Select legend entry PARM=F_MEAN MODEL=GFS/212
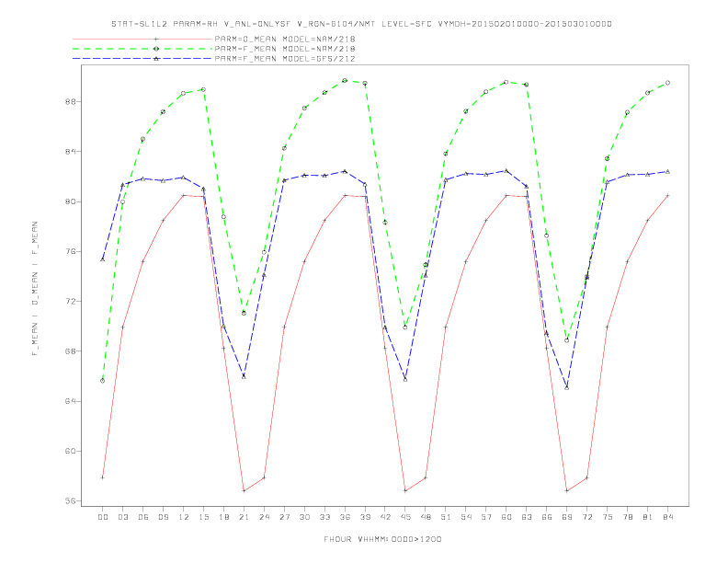The image size is (728, 563). [285, 59]
